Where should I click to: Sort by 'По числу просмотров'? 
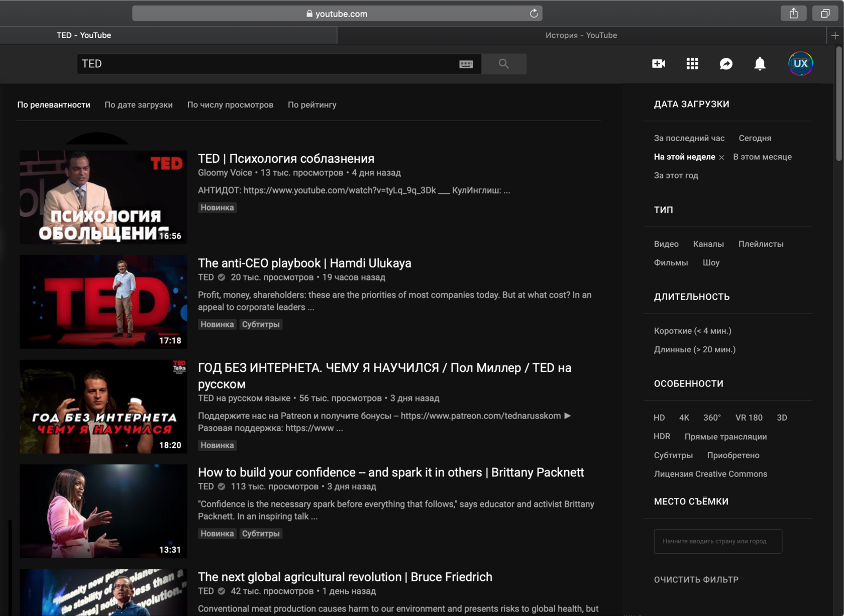230,105
